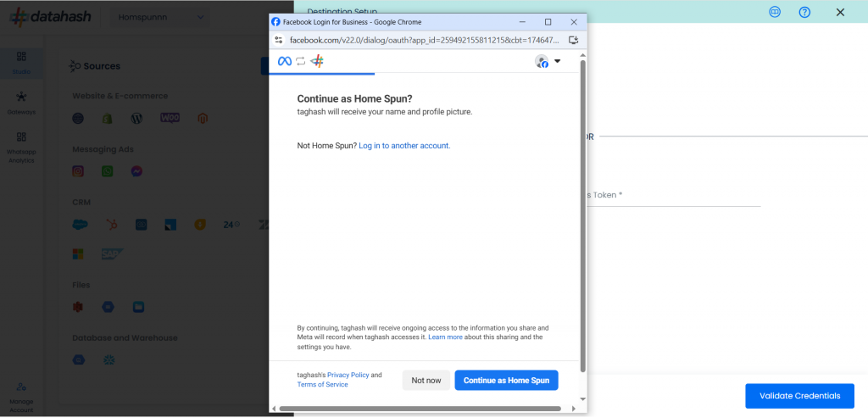This screenshot has height=418, width=868.
Task: Click the Not now button
Action: pyautogui.click(x=426, y=381)
